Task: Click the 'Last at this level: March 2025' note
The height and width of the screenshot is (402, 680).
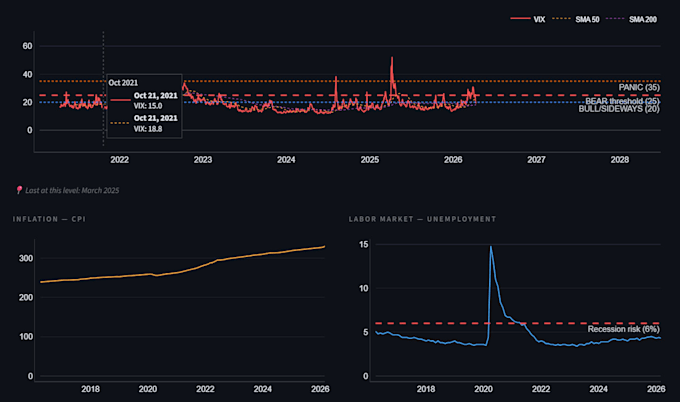Action: [72, 190]
